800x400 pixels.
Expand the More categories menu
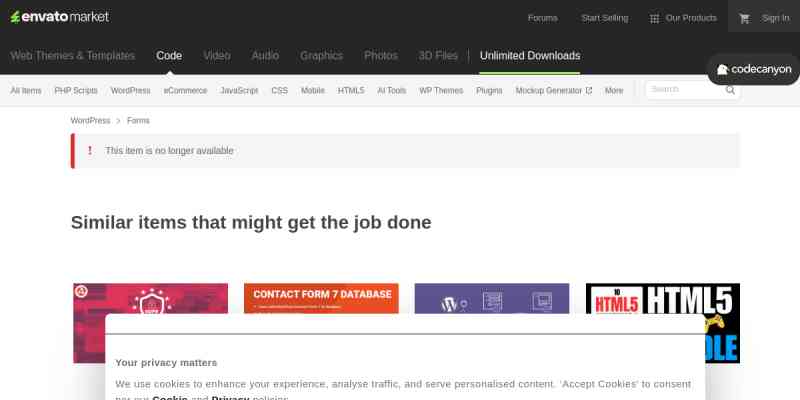[x=614, y=90]
